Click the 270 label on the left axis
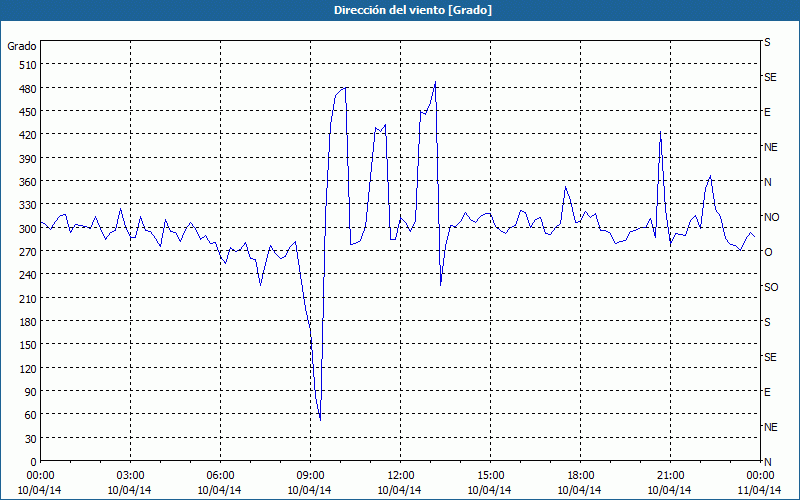Image resolution: width=800 pixels, height=500 pixels. pyautogui.click(x=28, y=252)
